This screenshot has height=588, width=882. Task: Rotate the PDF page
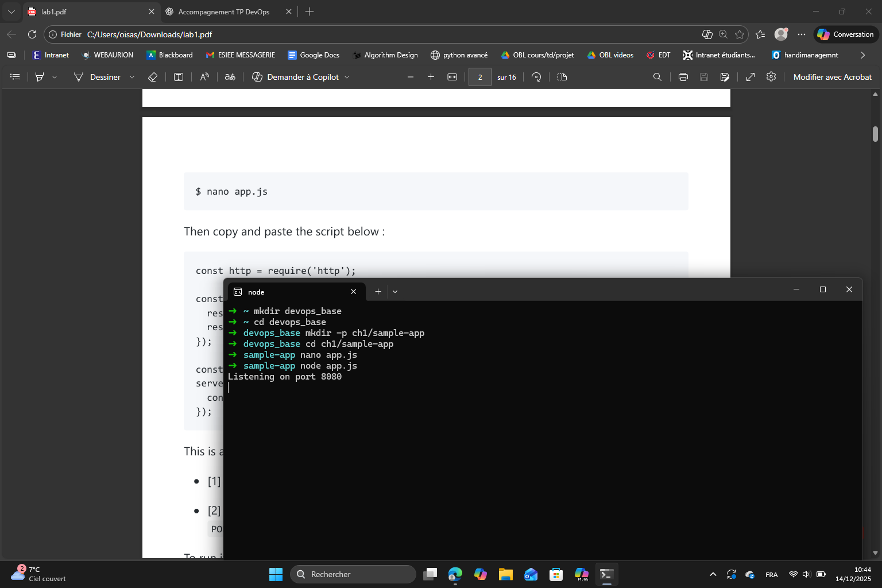[536, 76]
